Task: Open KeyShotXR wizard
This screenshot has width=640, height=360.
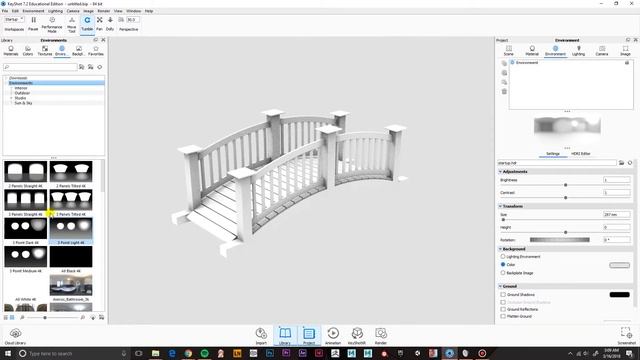Action: tap(357, 336)
